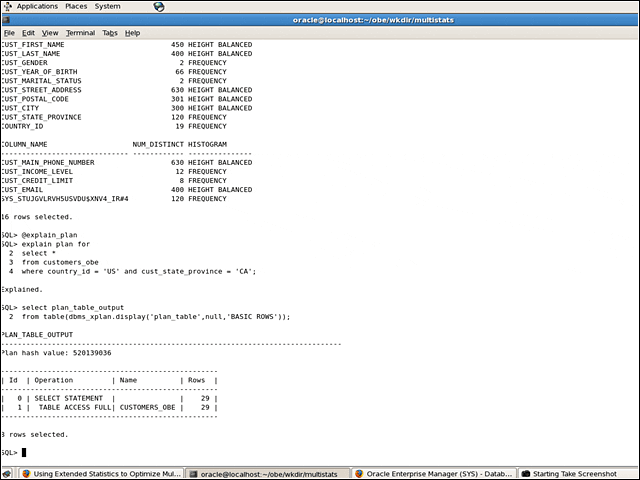This screenshot has width=640, height=480.
Task: Click the CUST_POSTAL_CODE row text
Action: pos(127,99)
